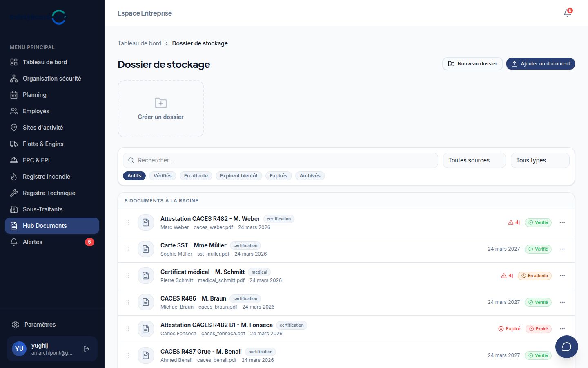Screen dimensions: 588x368
Task: Click the En attente badge on M. Schmitt row
Action: point(535,276)
